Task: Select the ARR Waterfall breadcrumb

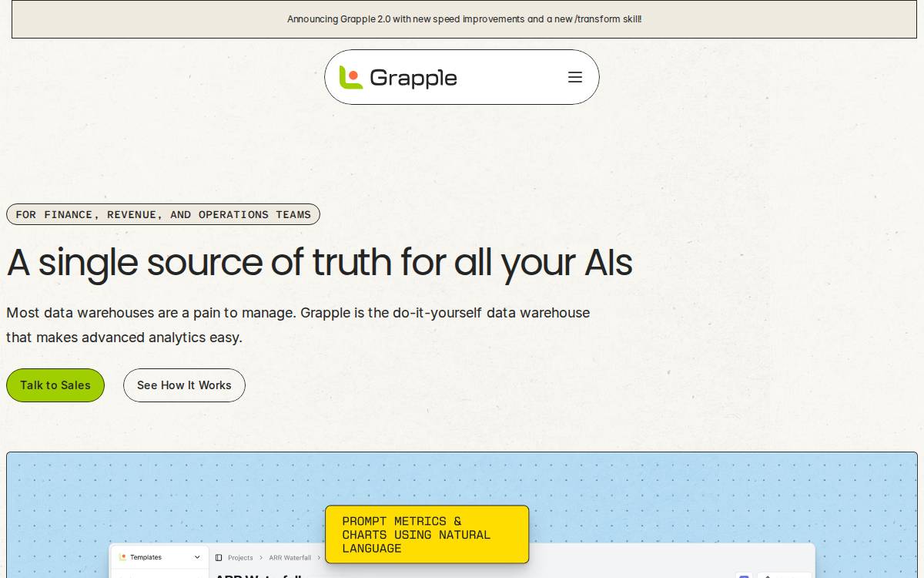Action: (290, 558)
